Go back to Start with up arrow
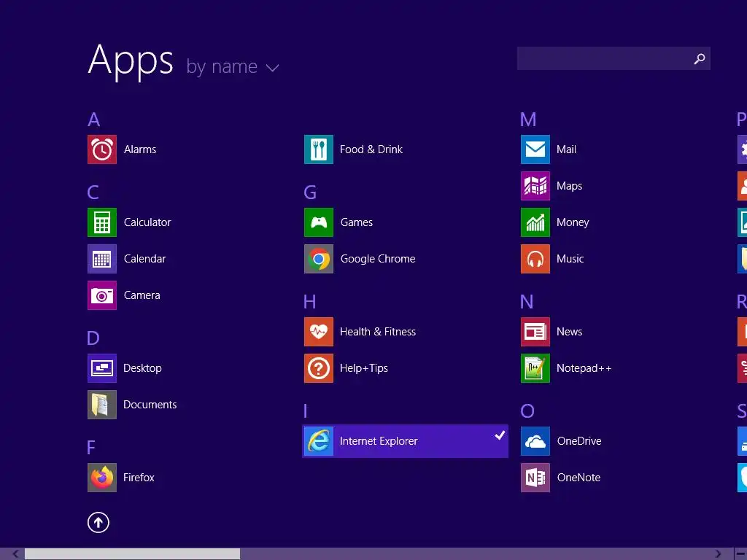 click(98, 522)
